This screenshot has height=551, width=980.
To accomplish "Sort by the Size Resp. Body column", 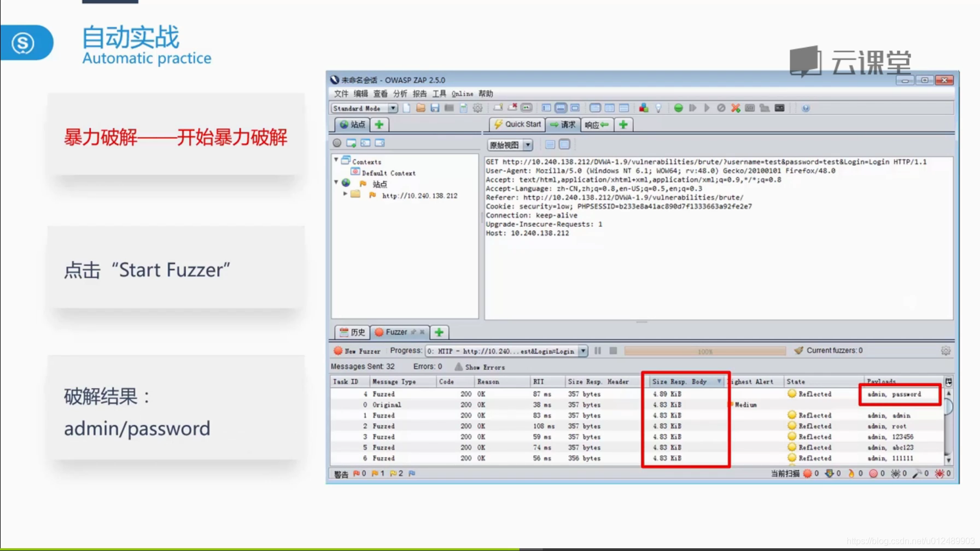I will (x=686, y=382).
